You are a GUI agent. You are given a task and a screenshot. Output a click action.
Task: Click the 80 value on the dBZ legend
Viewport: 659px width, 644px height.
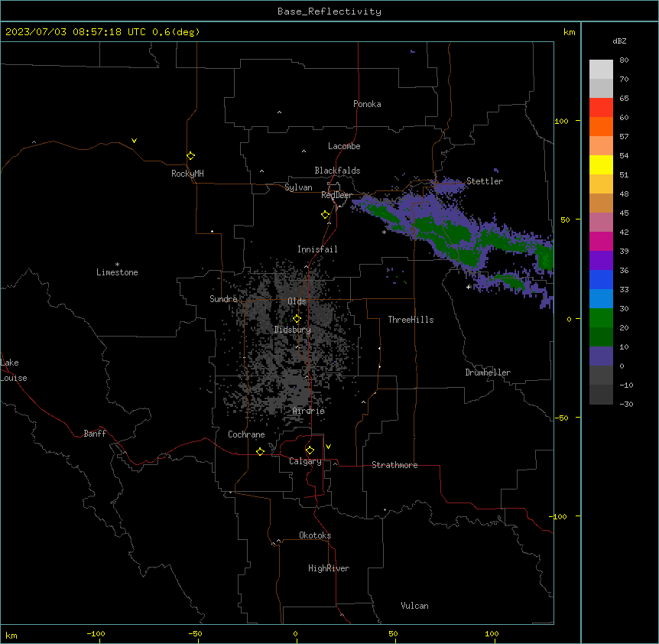point(624,60)
